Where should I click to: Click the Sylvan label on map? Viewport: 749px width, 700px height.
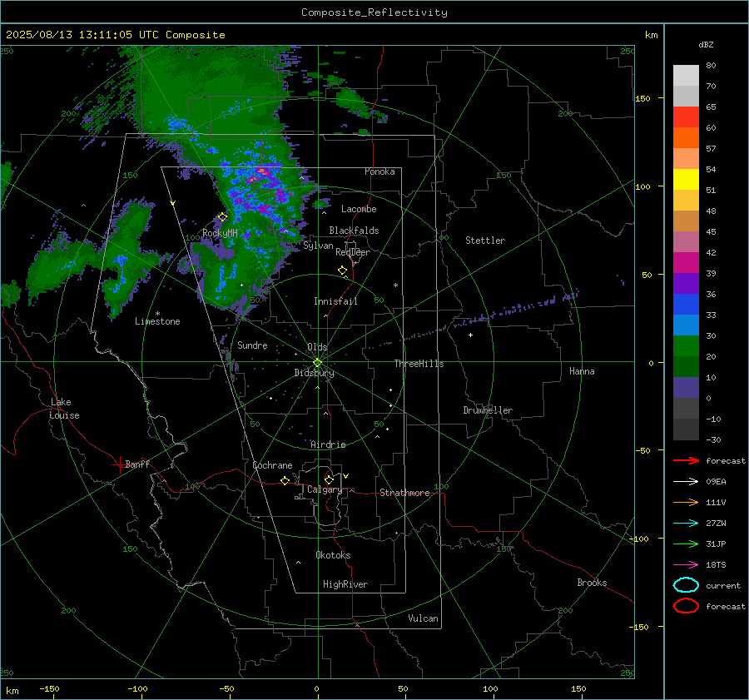(x=318, y=246)
